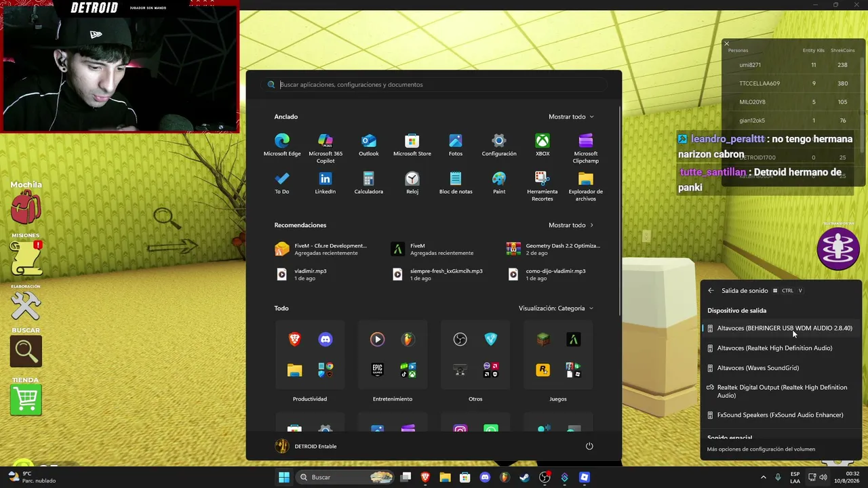Launch Rockstar Games in Juegos group
Image resolution: width=868 pixels, height=488 pixels.
click(x=542, y=370)
